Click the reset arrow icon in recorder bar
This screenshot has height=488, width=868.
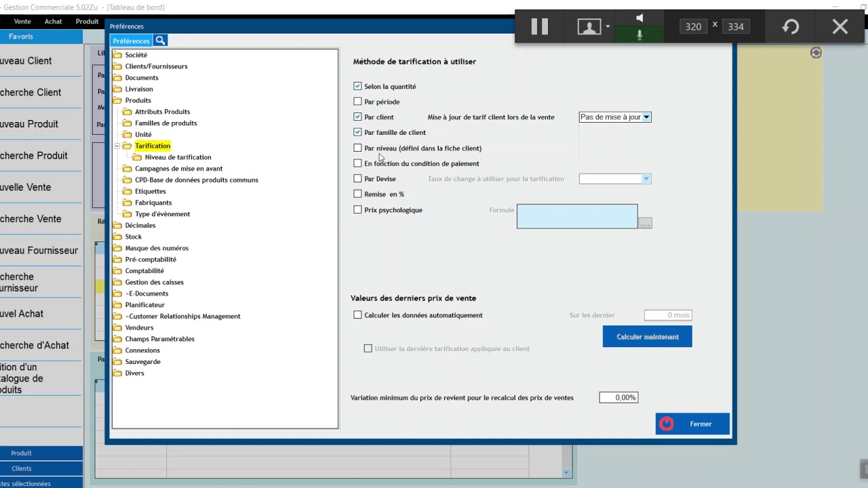tap(791, 26)
